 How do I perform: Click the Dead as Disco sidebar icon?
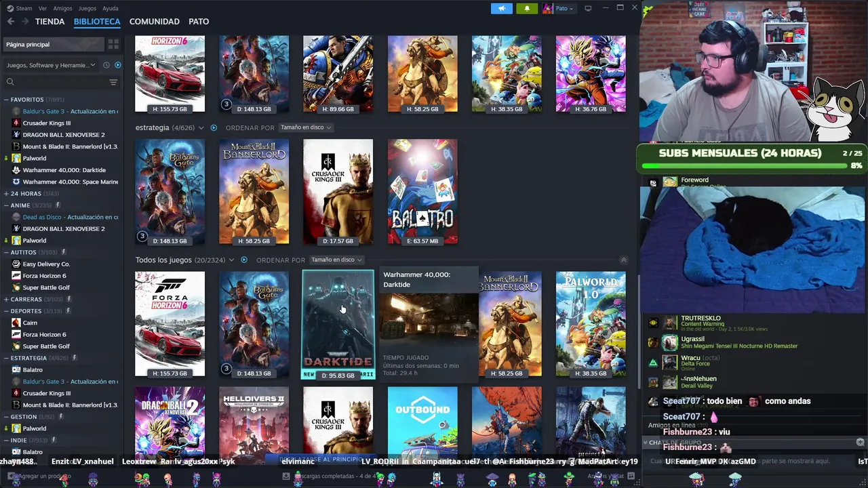(16, 217)
